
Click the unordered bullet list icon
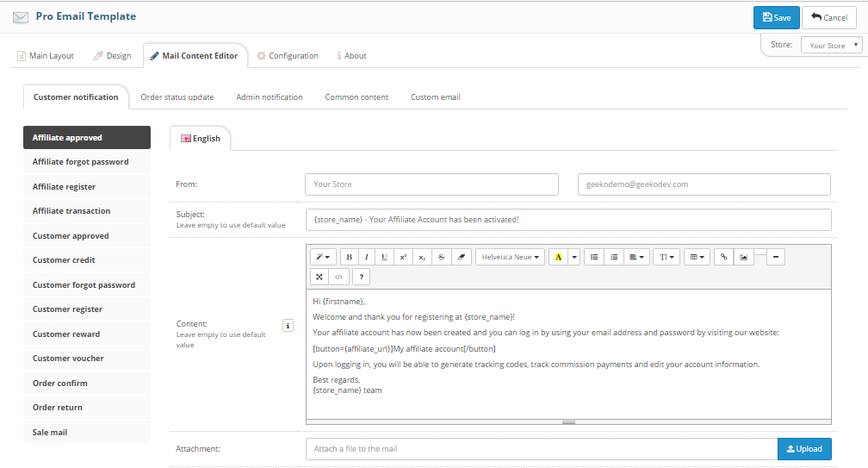[x=594, y=257]
